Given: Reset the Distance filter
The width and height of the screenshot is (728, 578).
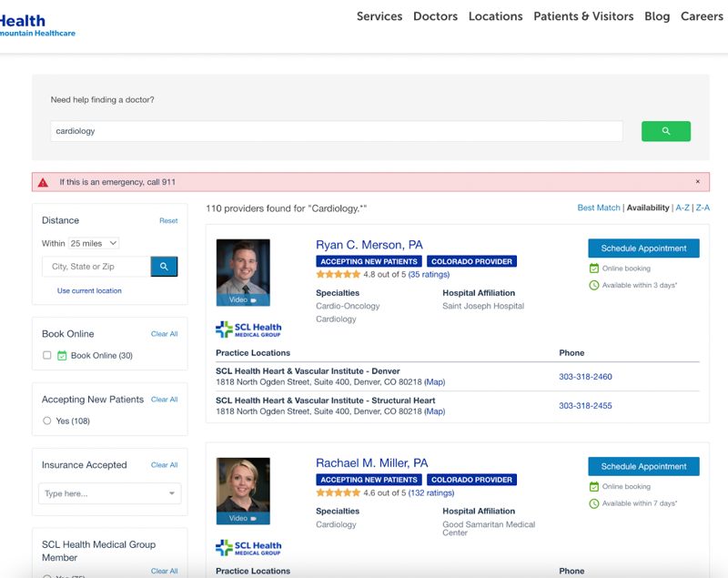Looking at the screenshot, I should 168,220.
